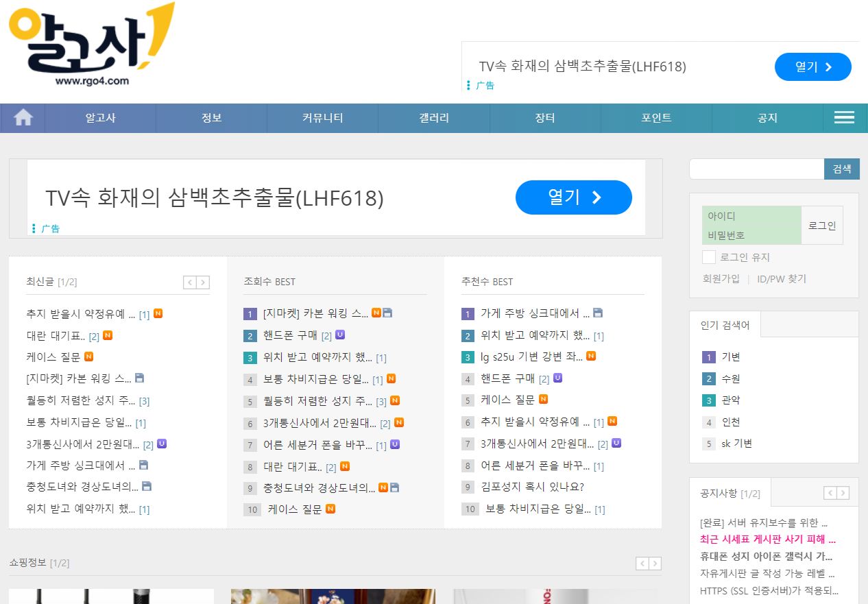Focus the 아이디 input field

(x=751, y=216)
